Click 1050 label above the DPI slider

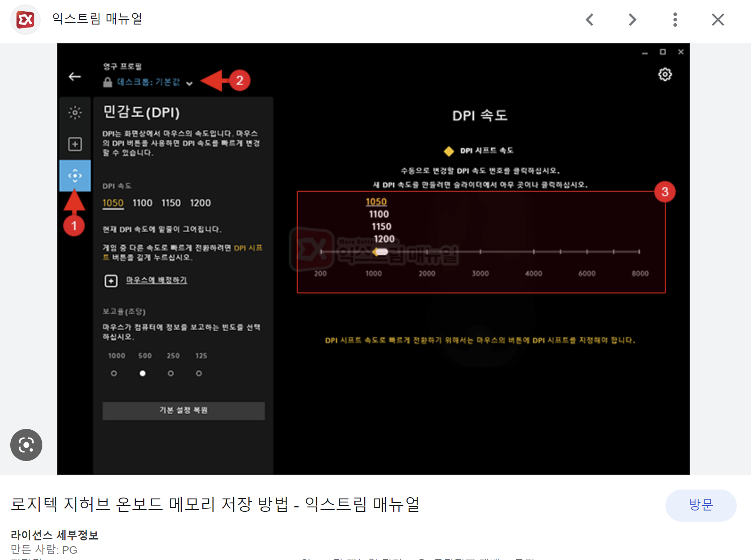coord(376,202)
